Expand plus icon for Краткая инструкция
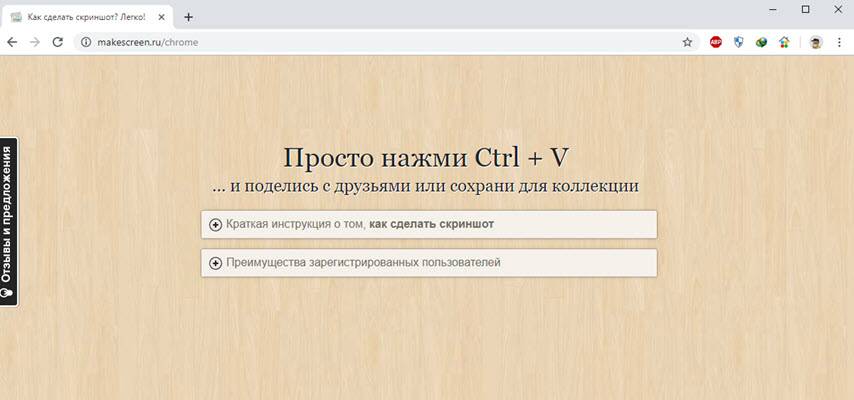Viewport: 854px width, 400px height. coord(215,225)
